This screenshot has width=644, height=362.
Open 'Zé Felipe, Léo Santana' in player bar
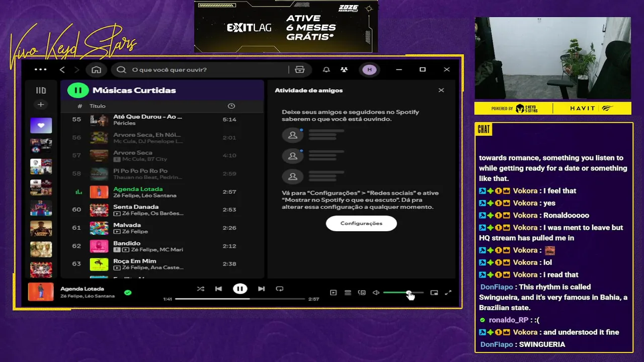tap(88, 296)
